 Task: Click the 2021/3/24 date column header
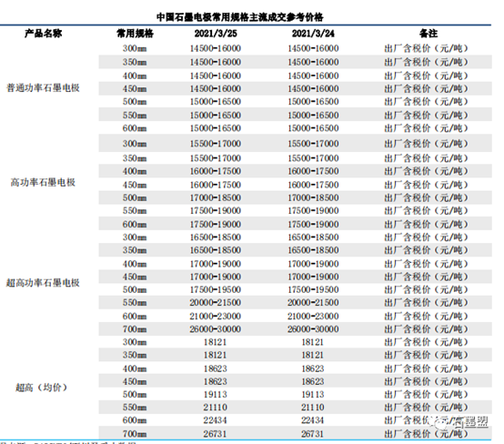(x=313, y=34)
